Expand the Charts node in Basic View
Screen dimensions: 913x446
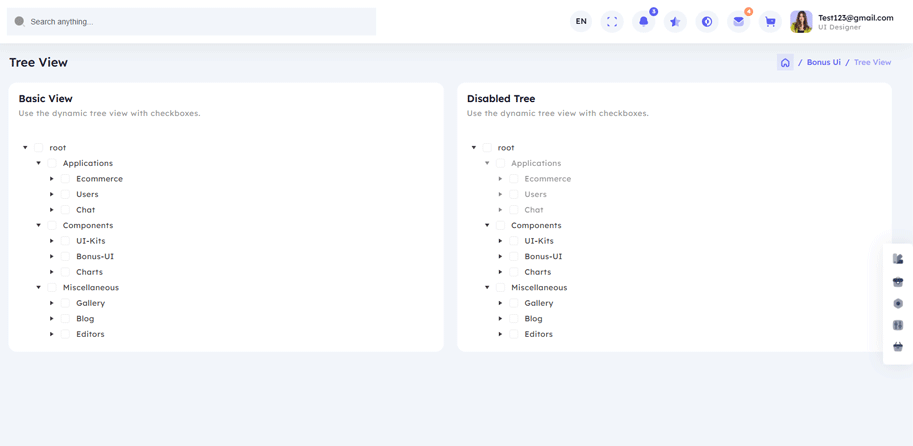point(52,272)
